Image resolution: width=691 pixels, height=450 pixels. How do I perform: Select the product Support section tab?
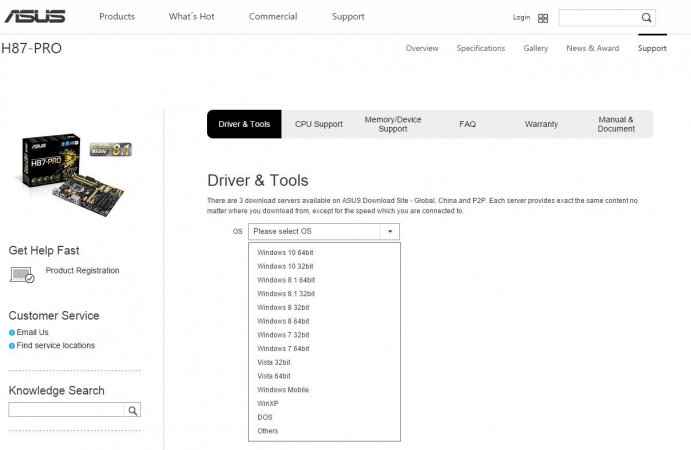tap(652, 48)
